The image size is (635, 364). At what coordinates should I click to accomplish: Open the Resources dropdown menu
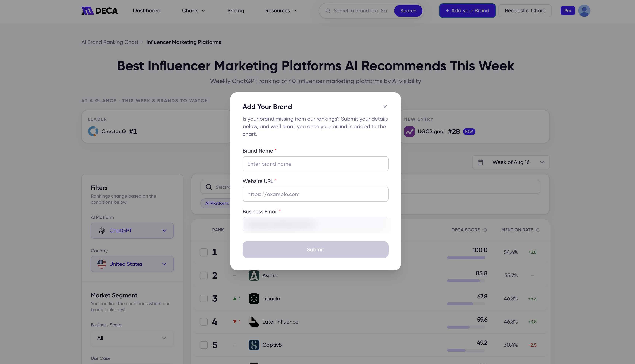281,10
